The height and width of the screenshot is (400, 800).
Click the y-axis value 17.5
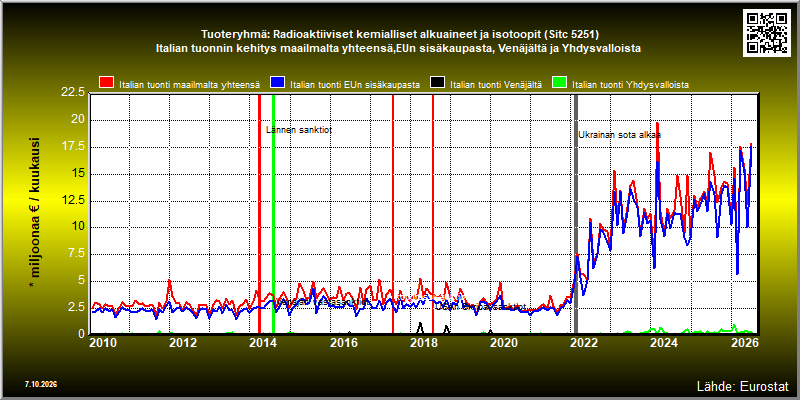[72, 146]
